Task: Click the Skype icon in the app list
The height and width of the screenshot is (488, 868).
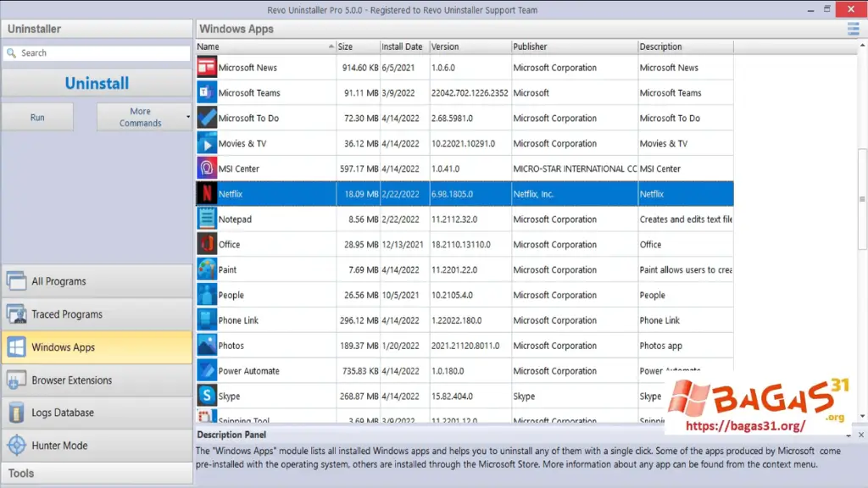Action: (205, 396)
